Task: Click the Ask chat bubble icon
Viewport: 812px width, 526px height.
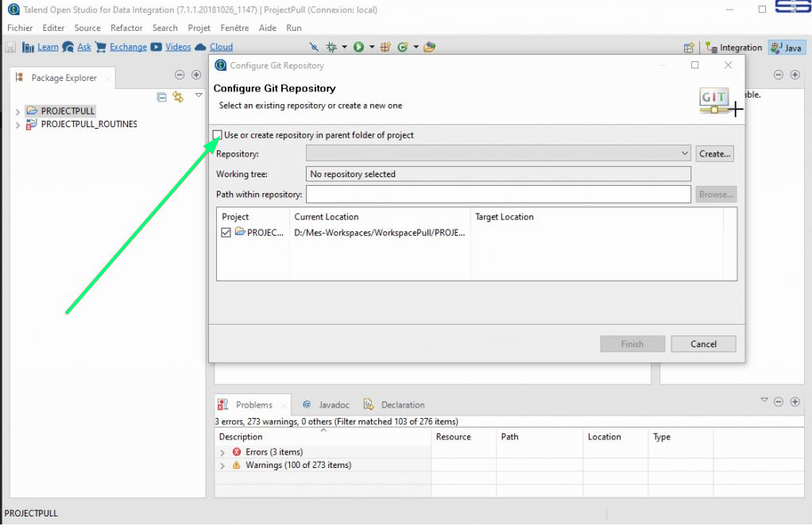Action: pyautogui.click(x=68, y=47)
